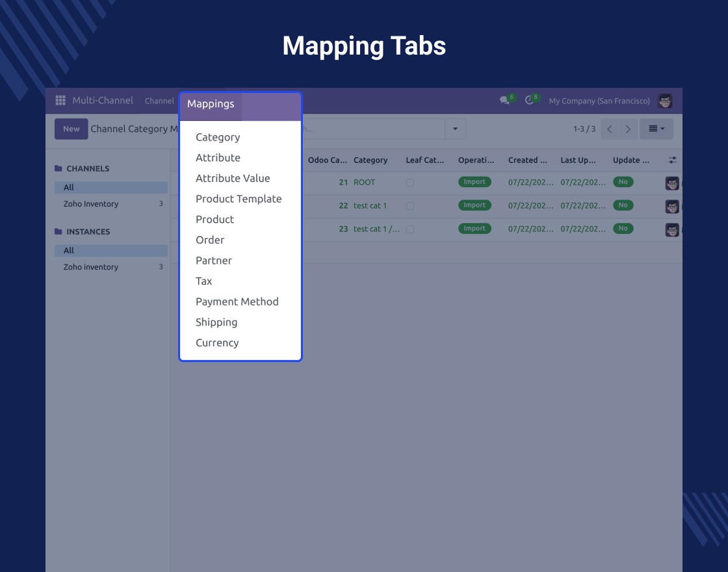This screenshot has width=728, height=572.
Task: Sort by Odoo Category column header
Action: [328, 160]
